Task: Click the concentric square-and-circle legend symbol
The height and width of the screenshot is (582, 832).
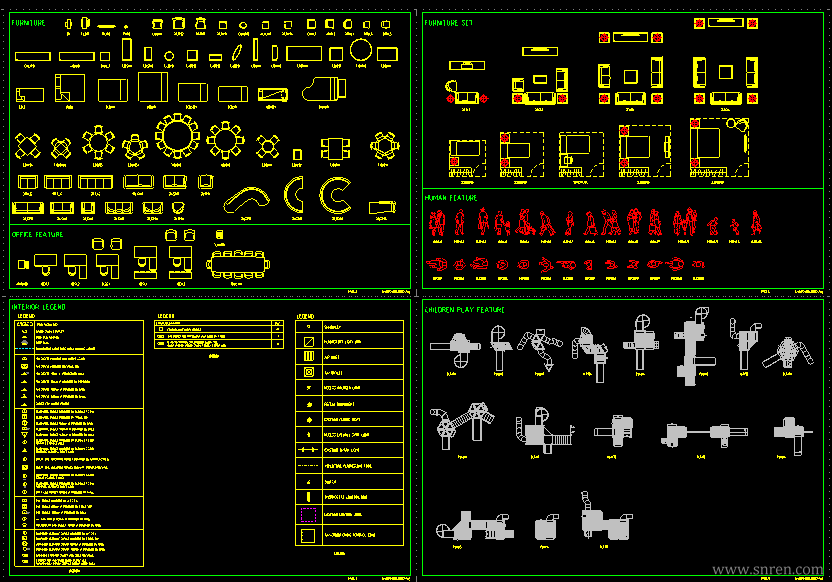Action: pos(309,372)
